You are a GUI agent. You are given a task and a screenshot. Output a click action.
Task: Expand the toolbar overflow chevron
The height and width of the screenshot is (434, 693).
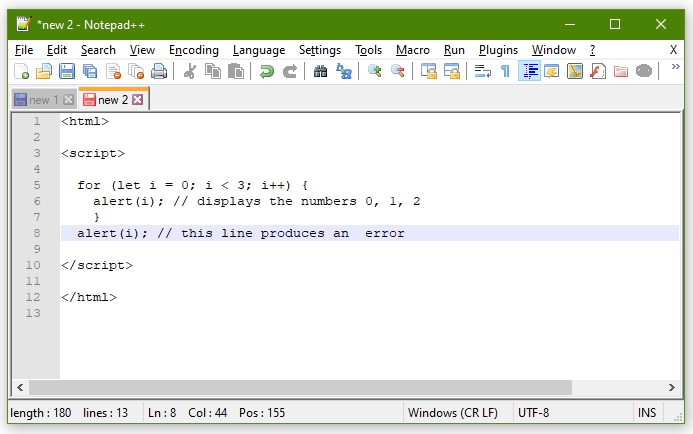pos(675,67)
